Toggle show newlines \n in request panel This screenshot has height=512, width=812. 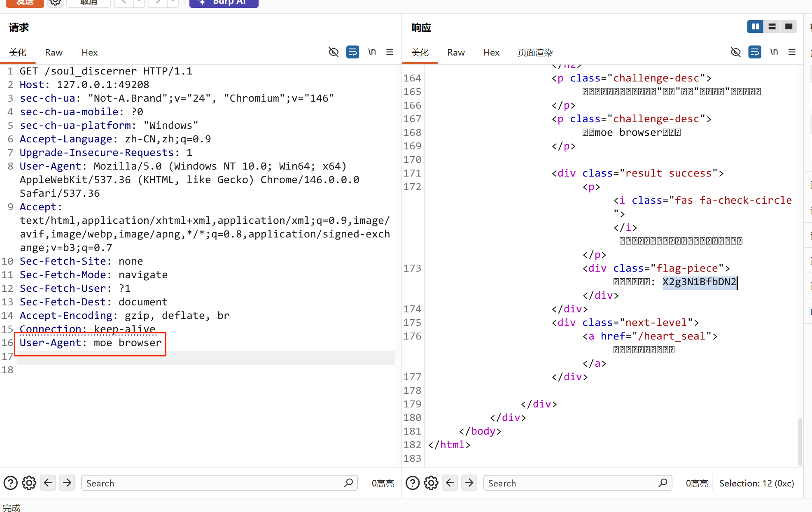click(372, 52)
